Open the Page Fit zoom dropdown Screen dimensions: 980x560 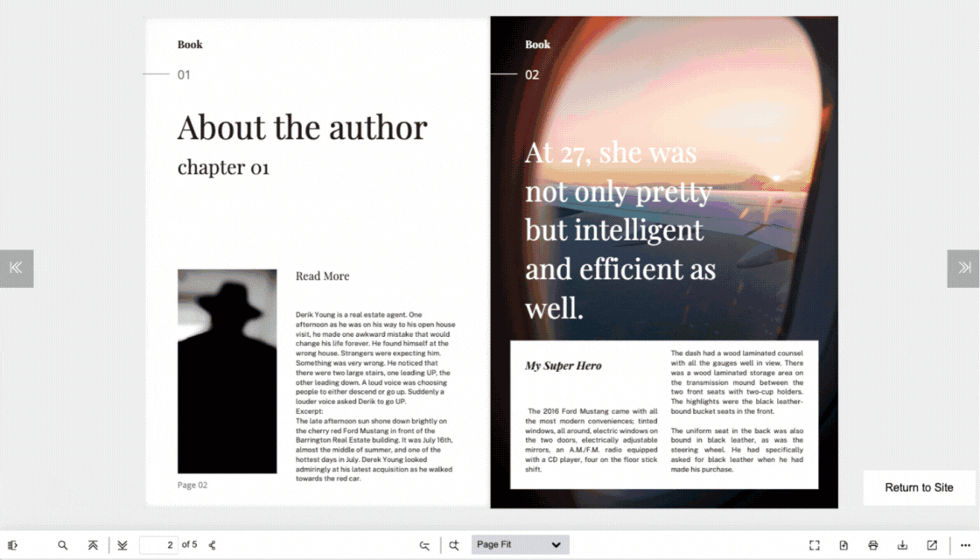520,544
